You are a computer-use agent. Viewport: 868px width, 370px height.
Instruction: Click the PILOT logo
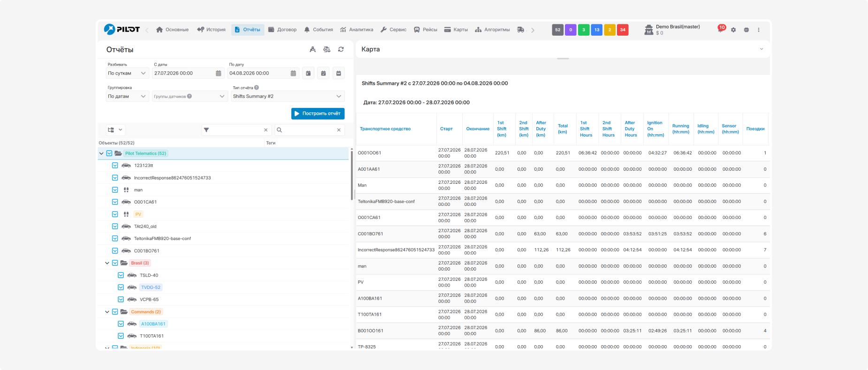pyautogui.click(x=122, y=29)
